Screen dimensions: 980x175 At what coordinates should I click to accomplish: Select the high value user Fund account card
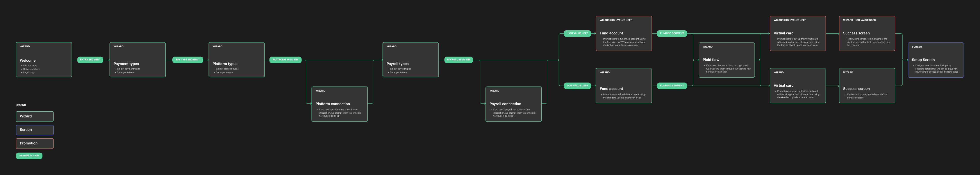coord(623,34)
